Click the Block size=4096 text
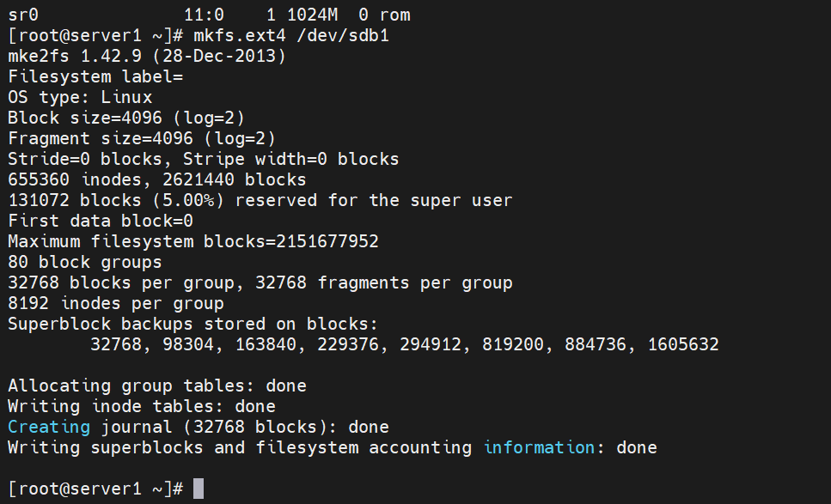This screenshot has height=504, width=831. click(85, 118)
